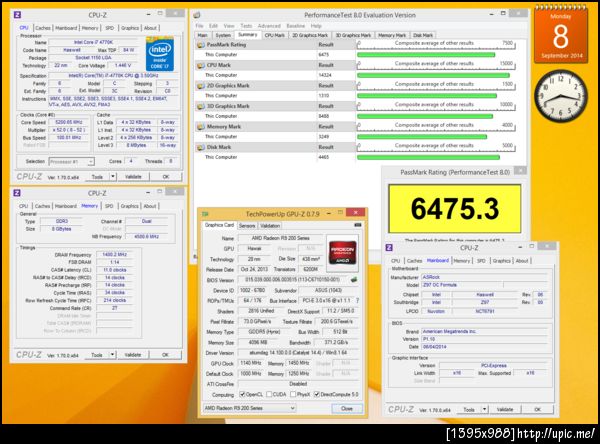The image size is (600, 444).
Task: Click the 2D Graphics Mark row icon
Action: point(201,86)
